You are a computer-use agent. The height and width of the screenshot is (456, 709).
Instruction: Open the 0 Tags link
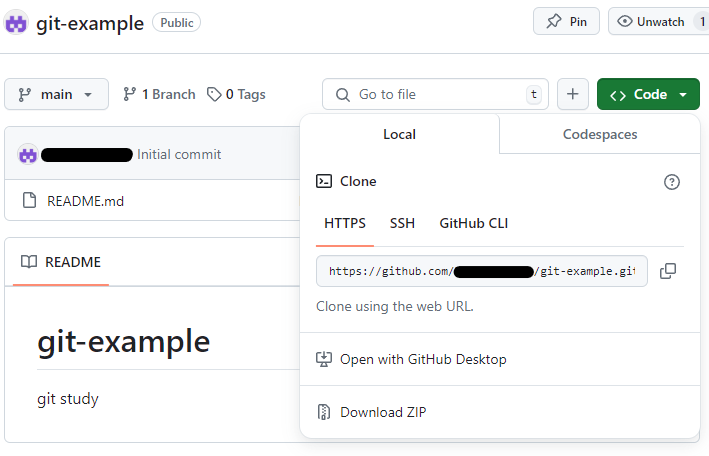(x=236, y=94)
